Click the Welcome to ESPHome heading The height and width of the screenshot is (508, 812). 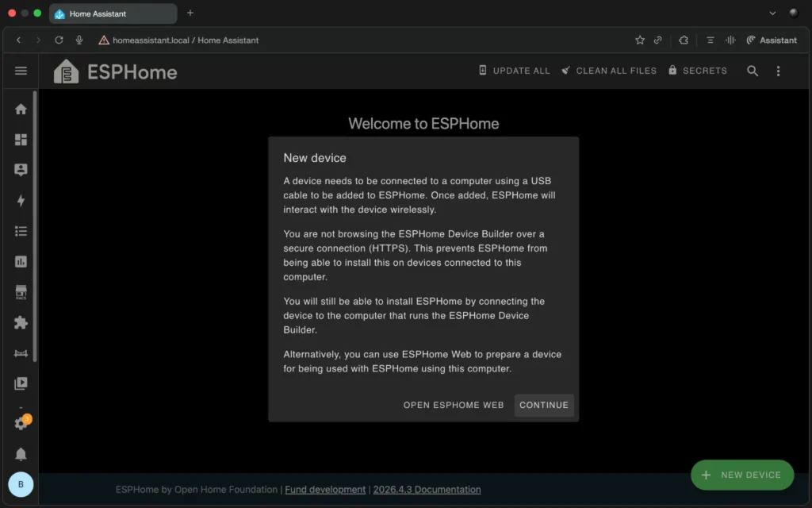click(423, 123)
